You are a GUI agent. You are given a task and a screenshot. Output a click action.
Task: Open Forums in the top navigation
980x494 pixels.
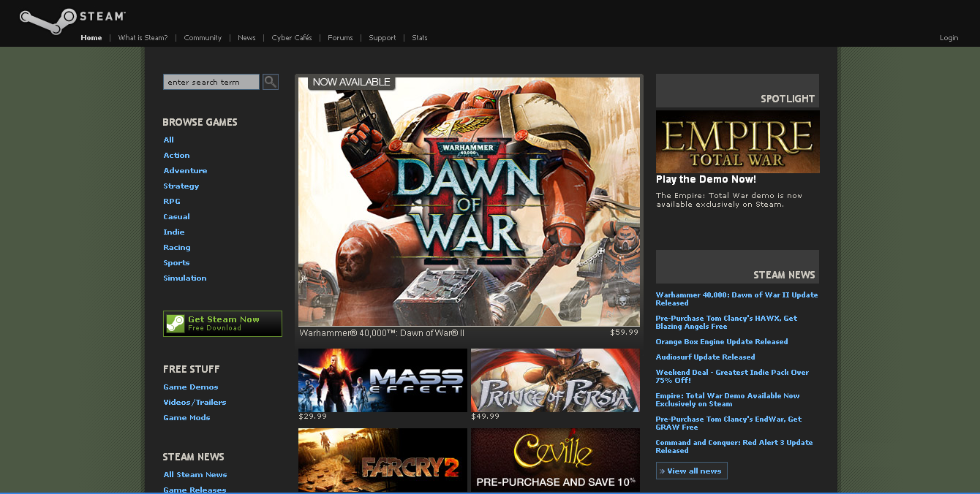pyautogui.click(x=340, y=38)
